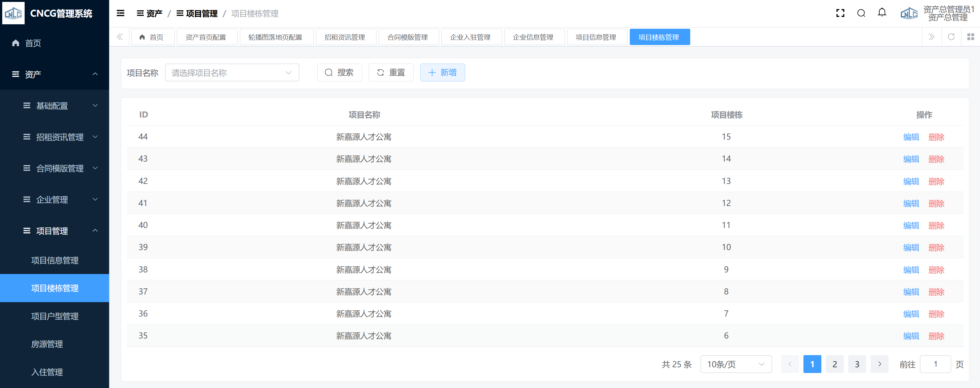This screenshot has width=980, height=388.
Task: Click the 前往 page number input
Action: (935, 364)
